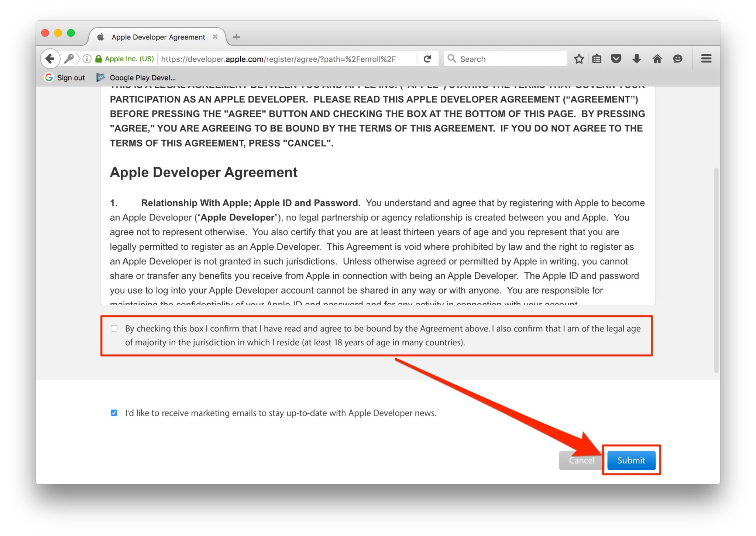Open site security info via padlock
This screenshot has width=756, height=536.
click(x=99, y=58)
